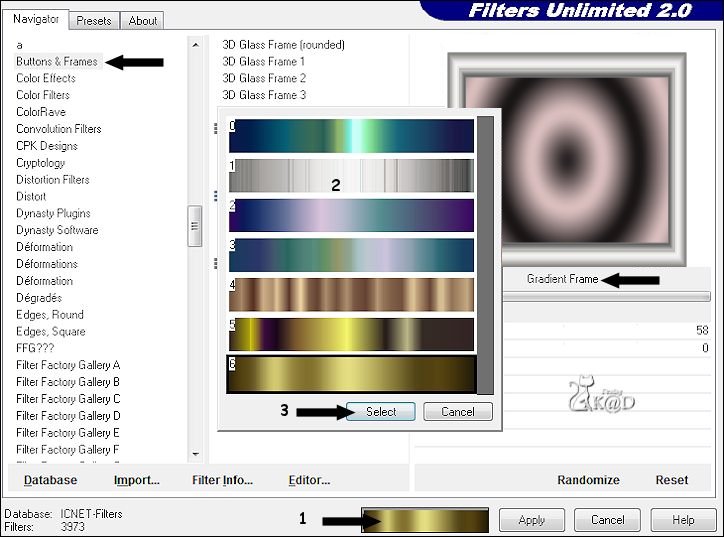Open Filter Info...
The height and width of the screenshot is (537, 724).
click(222, 480)
